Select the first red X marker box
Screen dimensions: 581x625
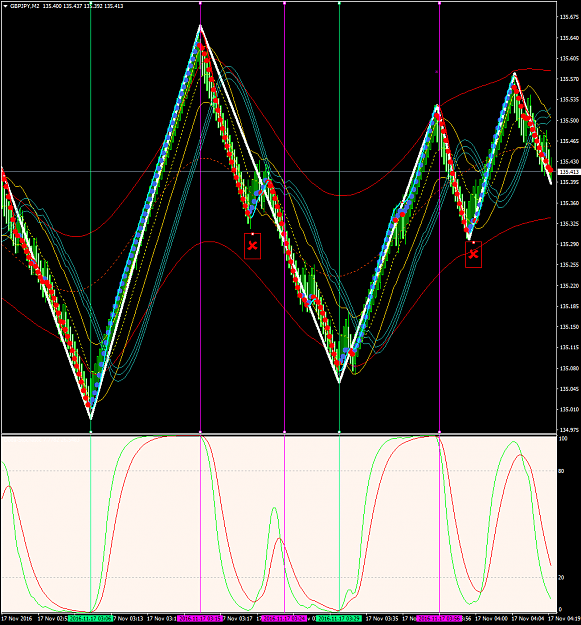pyautogui.click(x=252, y=246)
